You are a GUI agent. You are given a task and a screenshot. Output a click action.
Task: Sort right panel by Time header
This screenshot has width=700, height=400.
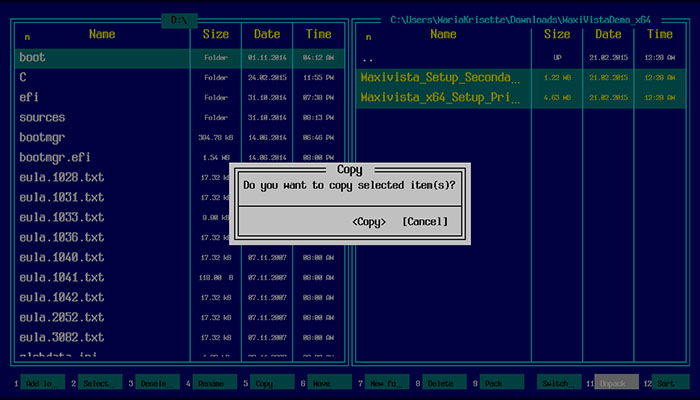pyautogui.click(x=660, y=34)
